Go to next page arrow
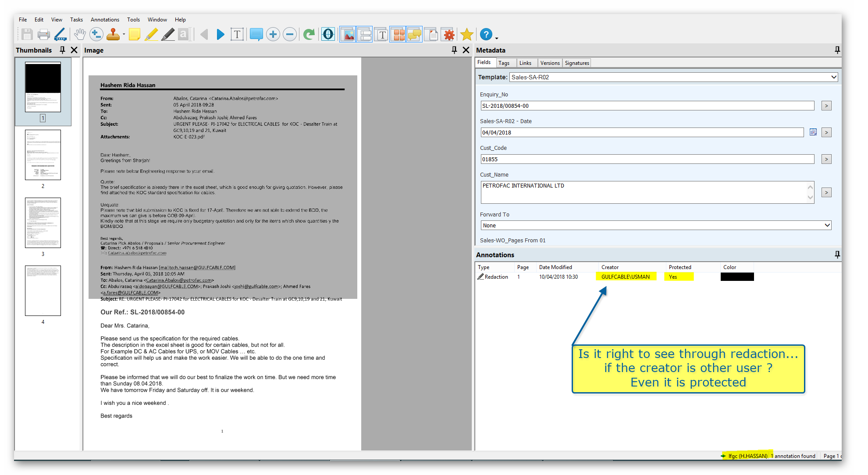This screenshot has height=475, width=868. click(x=221, y=34)
